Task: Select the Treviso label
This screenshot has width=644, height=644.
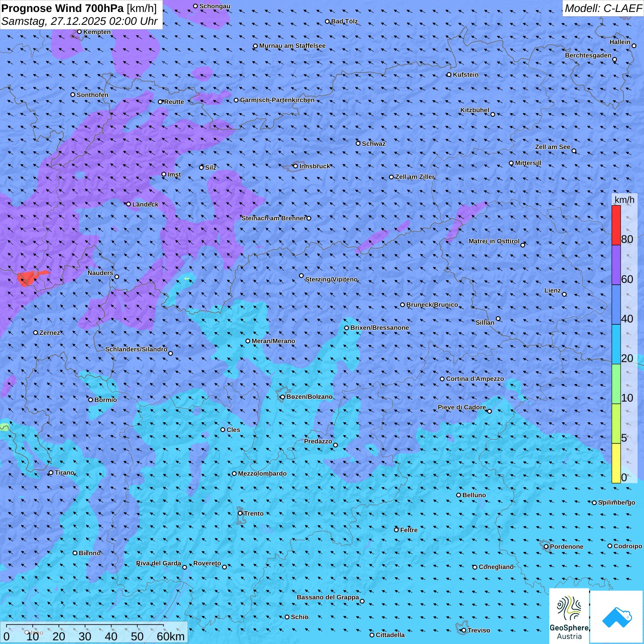Action: 479,630
